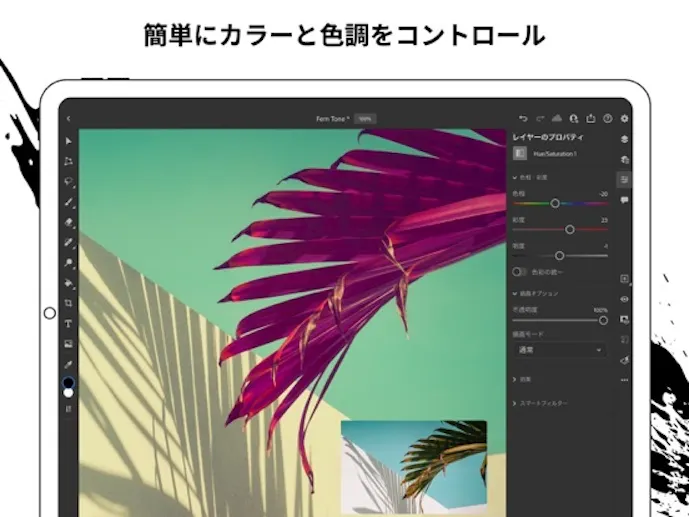Collapse the Hue/Saturation section

click(515, 177)
